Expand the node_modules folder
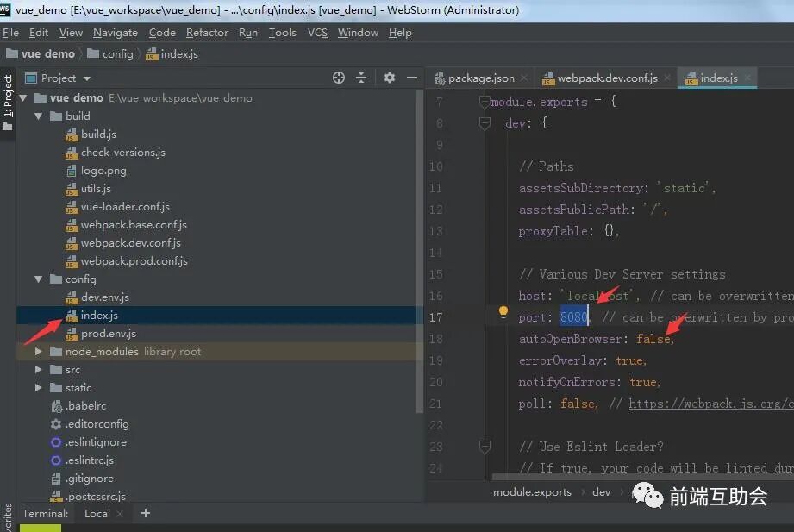The width and height of the screenshot is (794, 532). pos(39,351)
